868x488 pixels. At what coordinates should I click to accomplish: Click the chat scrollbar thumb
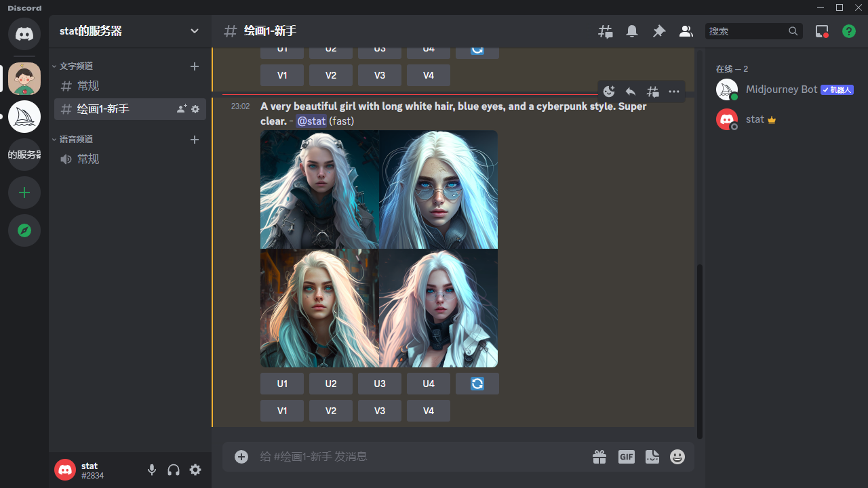click(x=700, y=351)
